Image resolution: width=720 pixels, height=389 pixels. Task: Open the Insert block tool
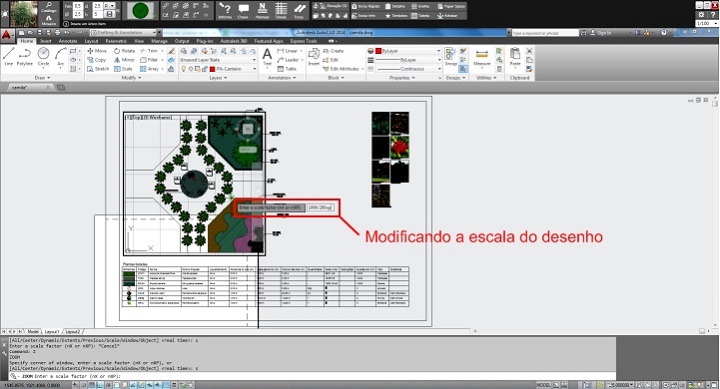[x=314, y=56]
